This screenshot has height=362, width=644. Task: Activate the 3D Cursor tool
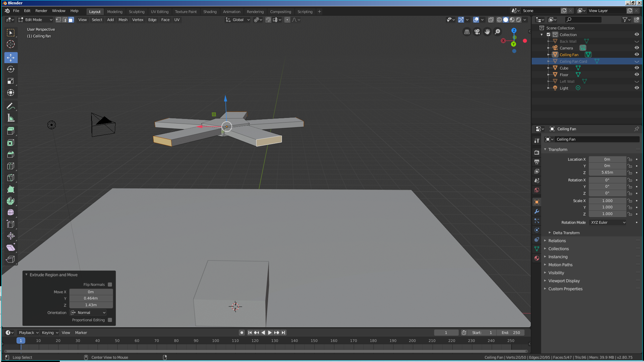click(11, 44)
